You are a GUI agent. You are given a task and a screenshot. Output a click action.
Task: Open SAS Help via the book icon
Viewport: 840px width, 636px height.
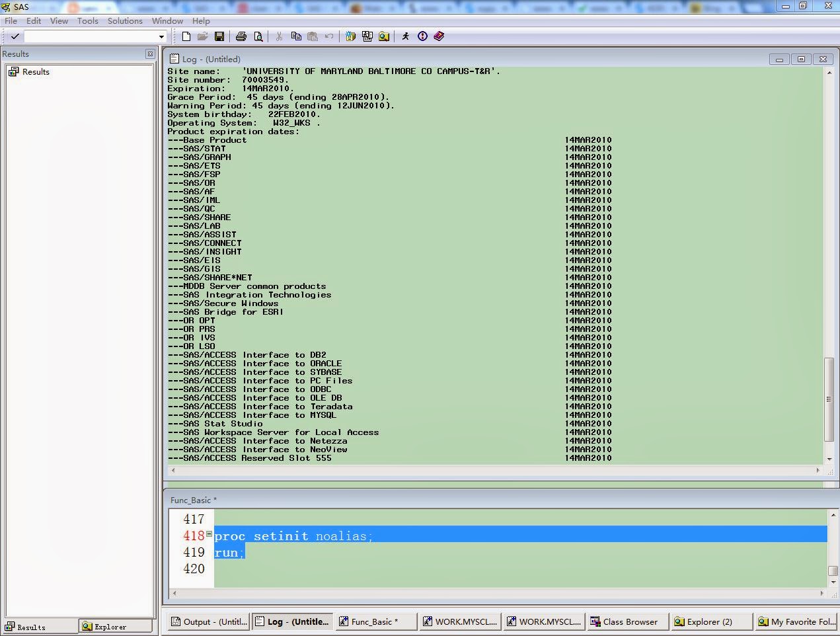coord(439,36)
